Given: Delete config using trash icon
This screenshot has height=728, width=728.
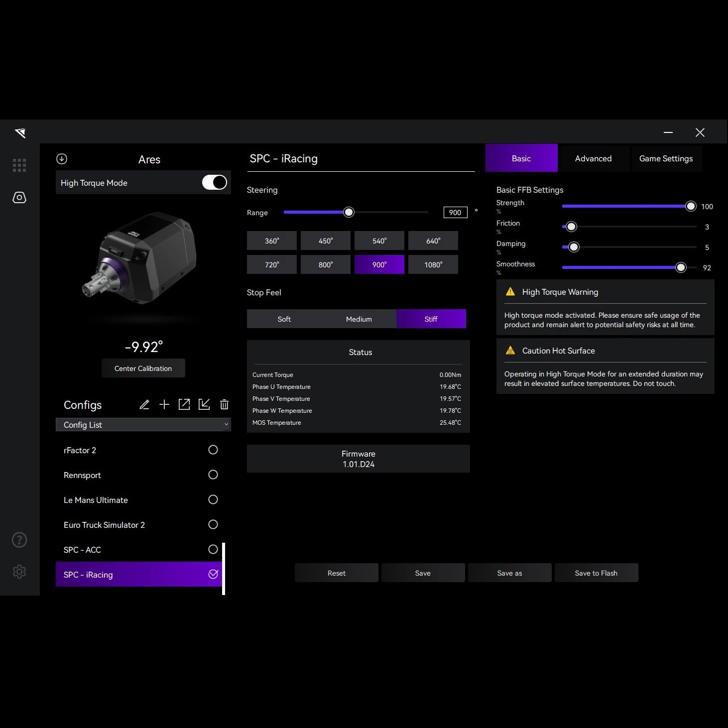Looking at the screenshot, I should point(224,405).
